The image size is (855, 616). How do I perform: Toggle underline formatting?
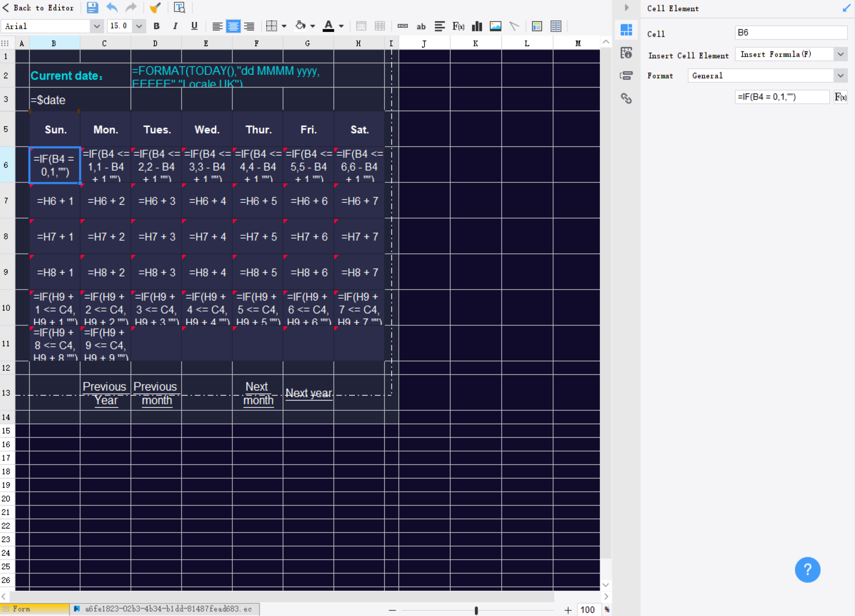click(194, 26)
